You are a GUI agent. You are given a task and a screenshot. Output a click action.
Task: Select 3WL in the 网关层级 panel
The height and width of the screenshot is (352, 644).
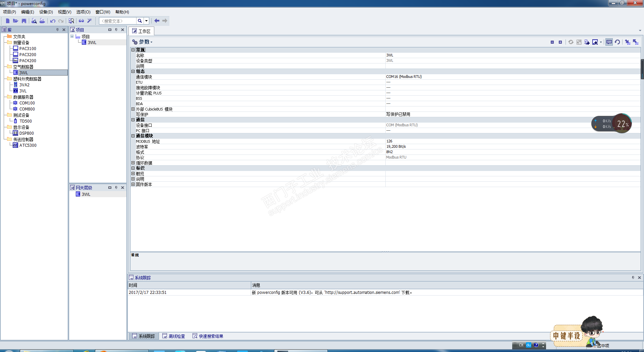(x=86, y=194)
